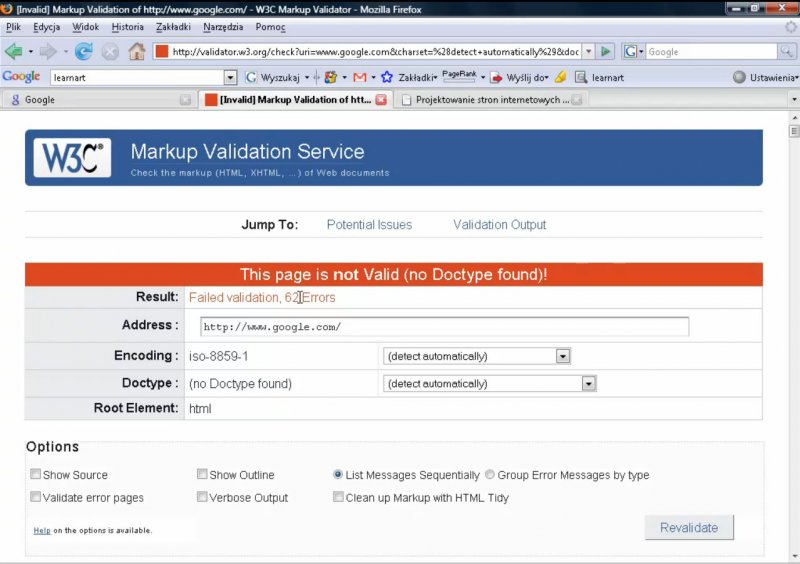Open Gmail icon in Google Toolbar

(360, 77)
